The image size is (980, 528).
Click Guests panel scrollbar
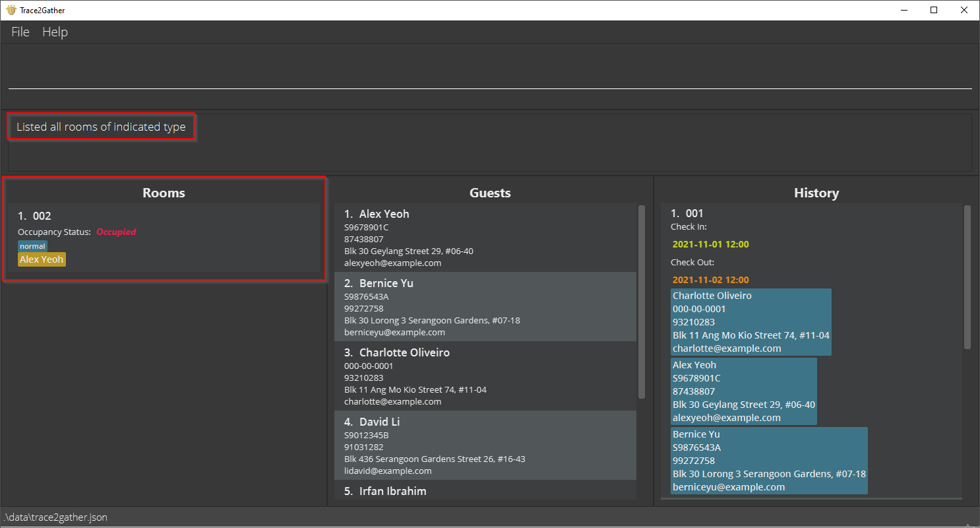point(642,302)
